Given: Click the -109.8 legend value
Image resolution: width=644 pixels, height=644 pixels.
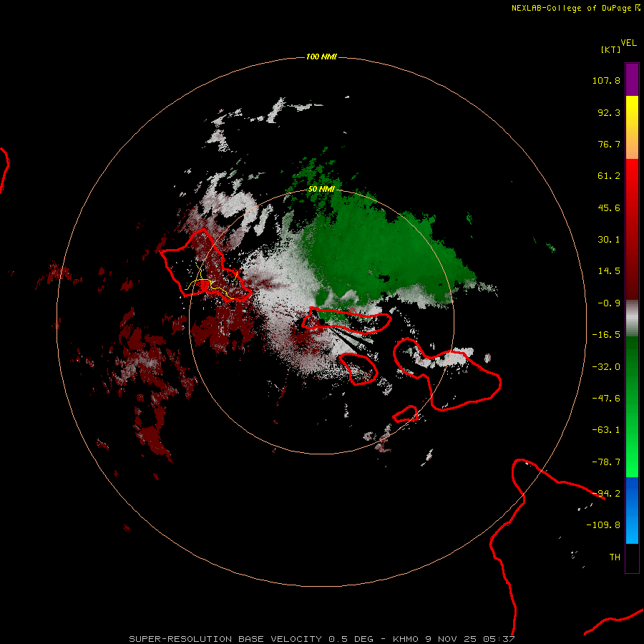Looking at the screenshot, I should pyautogui.click(x=603, y=525).
